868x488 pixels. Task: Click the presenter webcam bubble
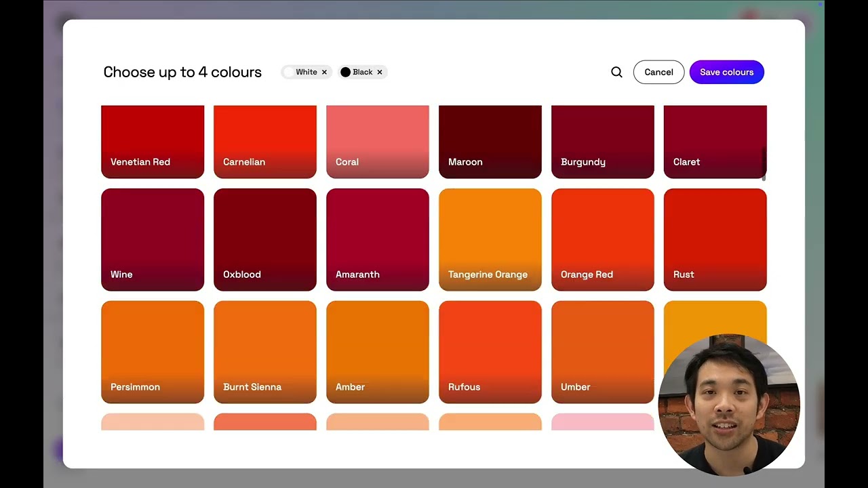729,404
